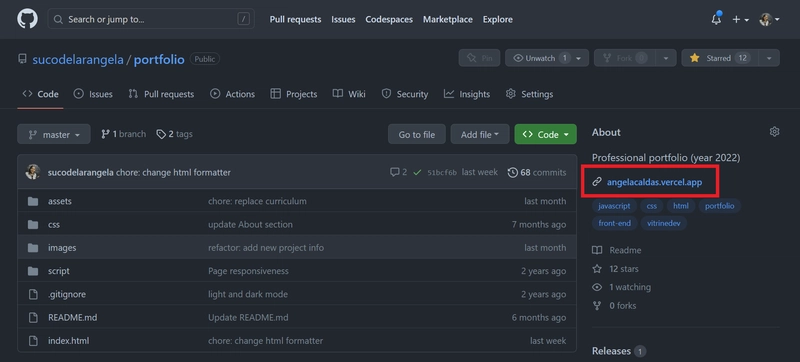Go to Codespaces in top navigation
This screenshot has width=800, height=362.
pyautogui.click(x=389, y=19)
